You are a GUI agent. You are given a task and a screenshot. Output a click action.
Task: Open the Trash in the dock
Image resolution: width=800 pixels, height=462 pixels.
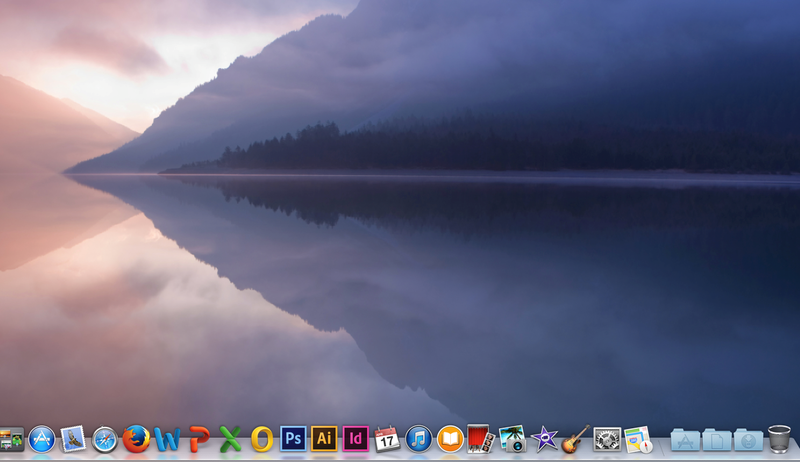(x=779, y=439)
